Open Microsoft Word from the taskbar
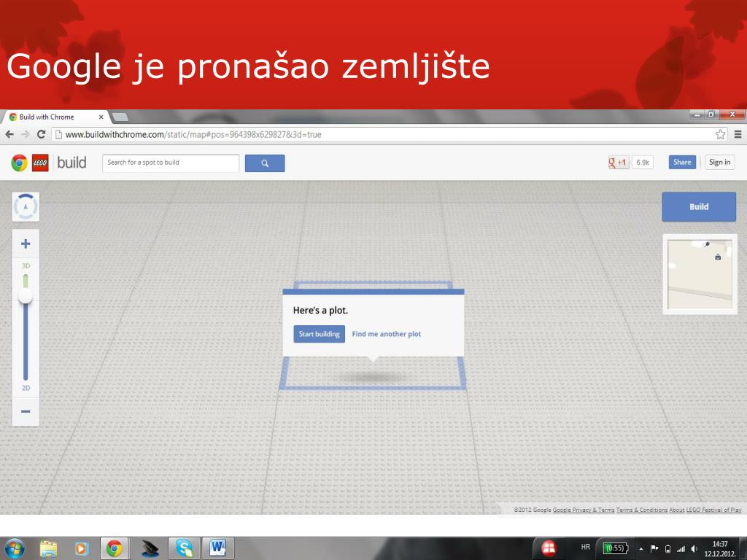Screen dimensions: 747x560 (218, 548)
